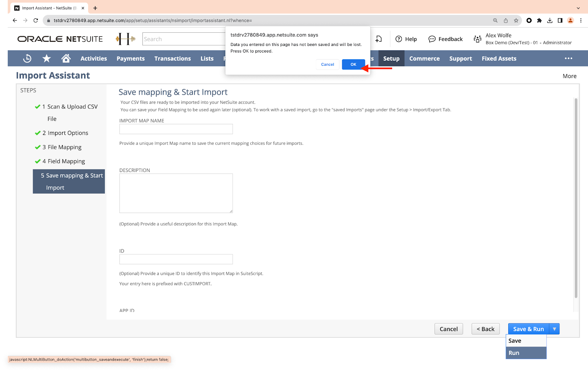Open the Shortcuts star icon
This screenshot has width=588, height=372.
click(x=47, y=58)
